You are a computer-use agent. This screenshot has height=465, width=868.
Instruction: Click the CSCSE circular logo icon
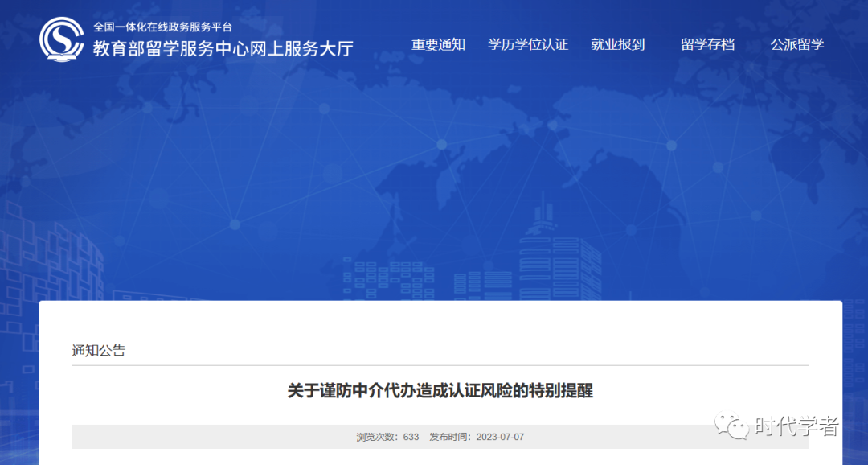pos(61,39)
